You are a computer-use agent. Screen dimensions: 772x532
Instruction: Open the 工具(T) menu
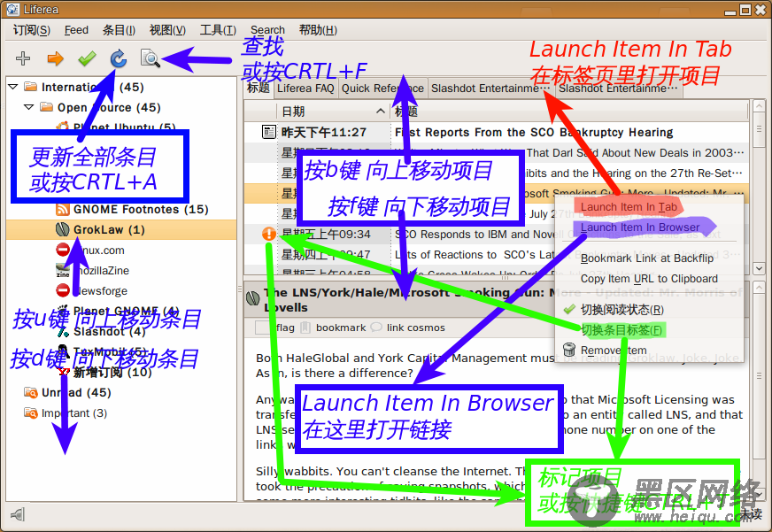(x=218, y=30)
